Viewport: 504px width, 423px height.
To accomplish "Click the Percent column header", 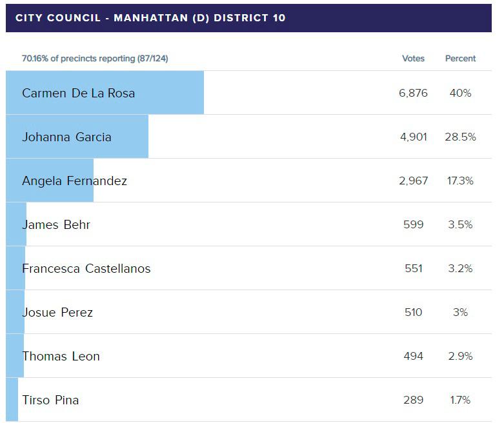I will [x=460, y=59].
